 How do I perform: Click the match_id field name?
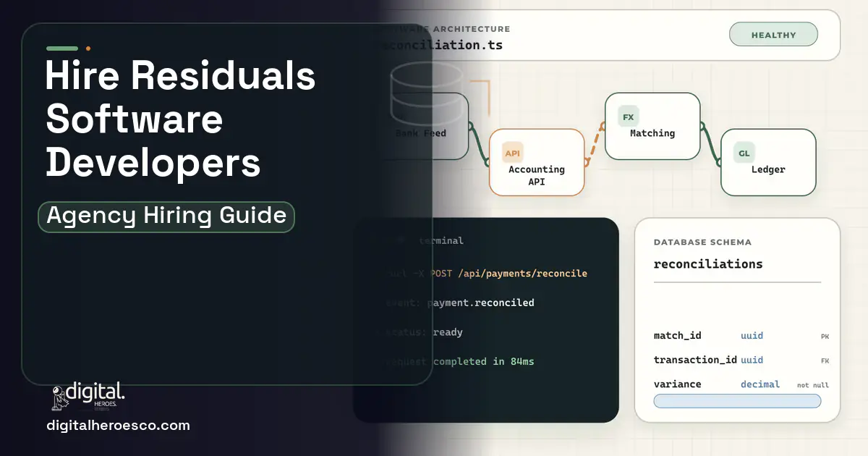[x=677, y=336]
